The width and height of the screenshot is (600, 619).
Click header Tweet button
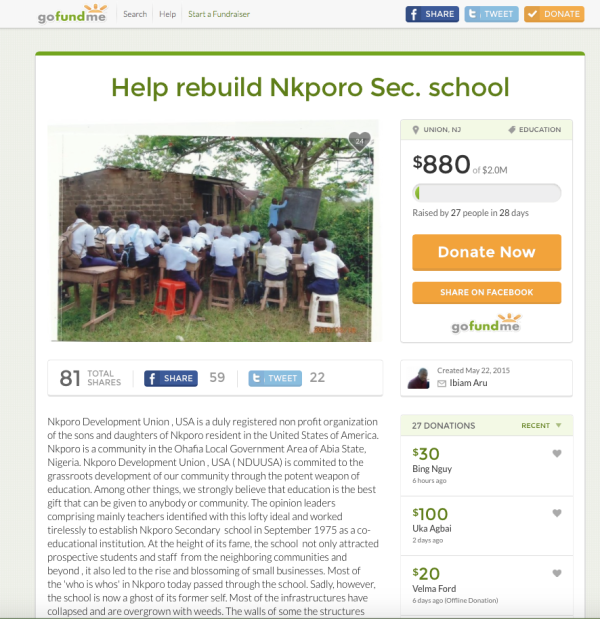click(x=491, y=14)
